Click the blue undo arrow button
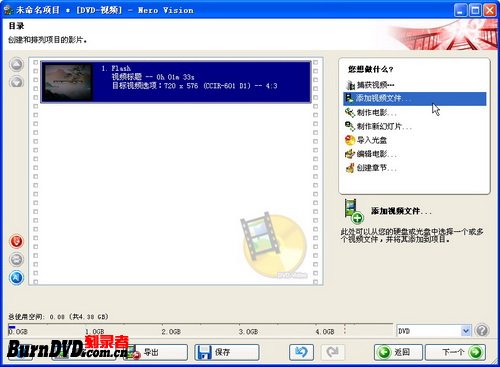Viewport: 500px width, 367px height. 301,352
